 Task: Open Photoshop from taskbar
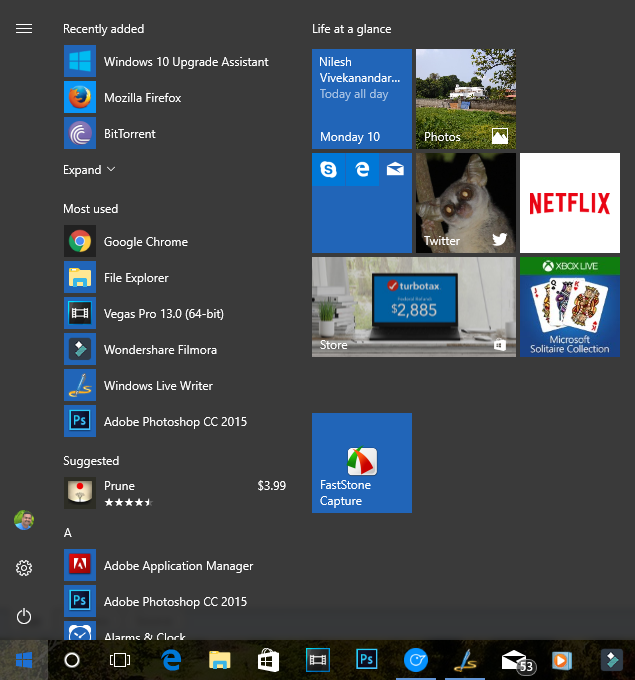367,660
